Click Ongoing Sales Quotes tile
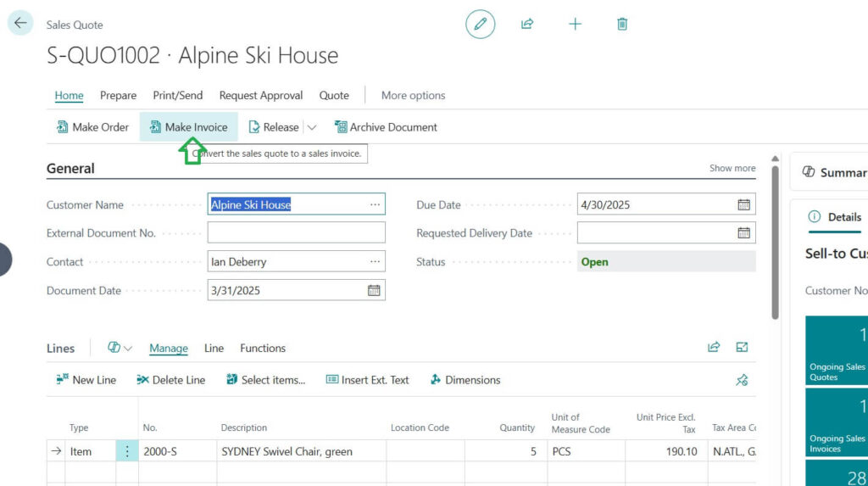The height and width of the screenshot is (486, 868). 837,350
